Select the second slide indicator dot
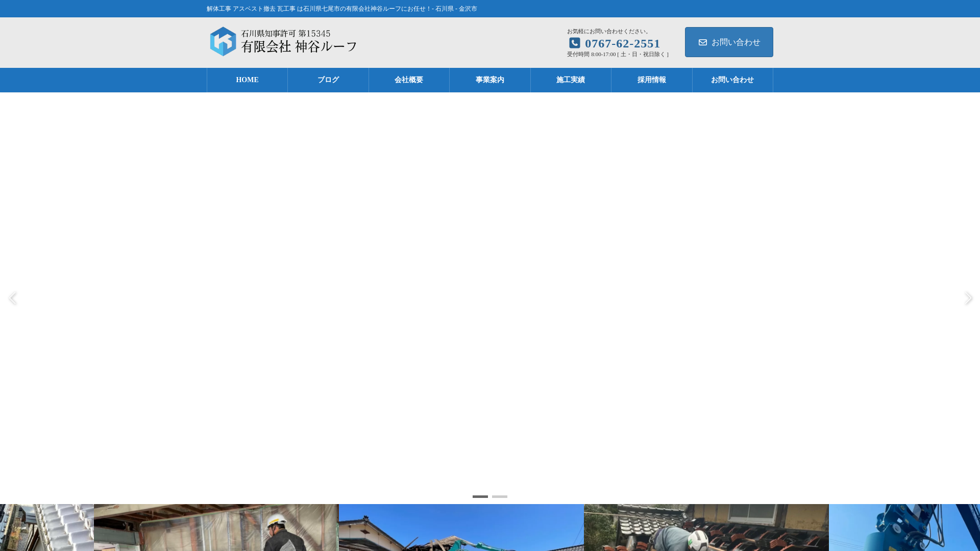 tap(500, 496)
